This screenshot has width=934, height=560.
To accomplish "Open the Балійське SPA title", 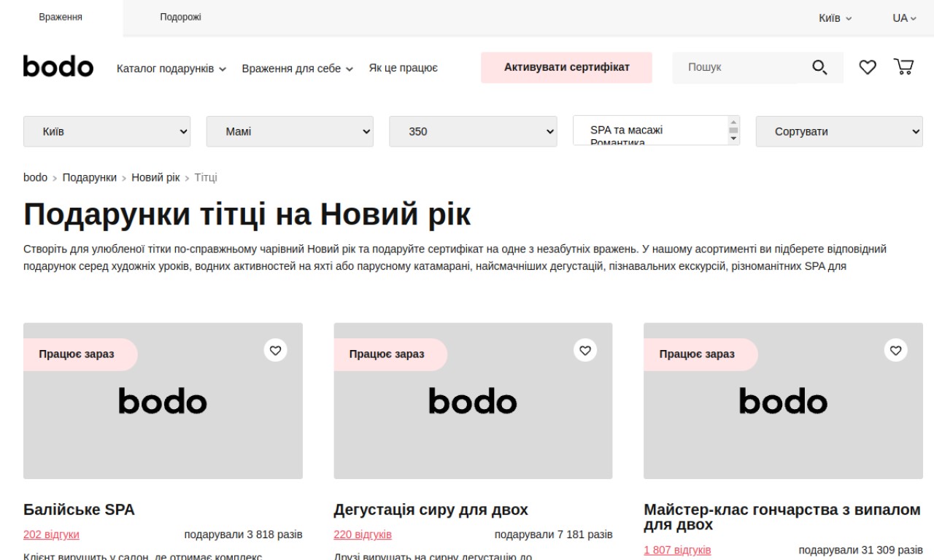I will tap(79, 510).
